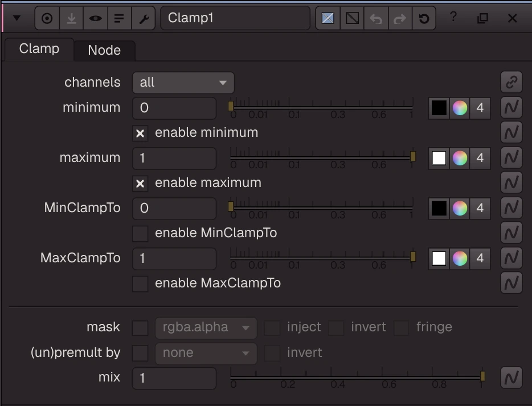Click the MinClampTo value input field

[x=174, y=208]
